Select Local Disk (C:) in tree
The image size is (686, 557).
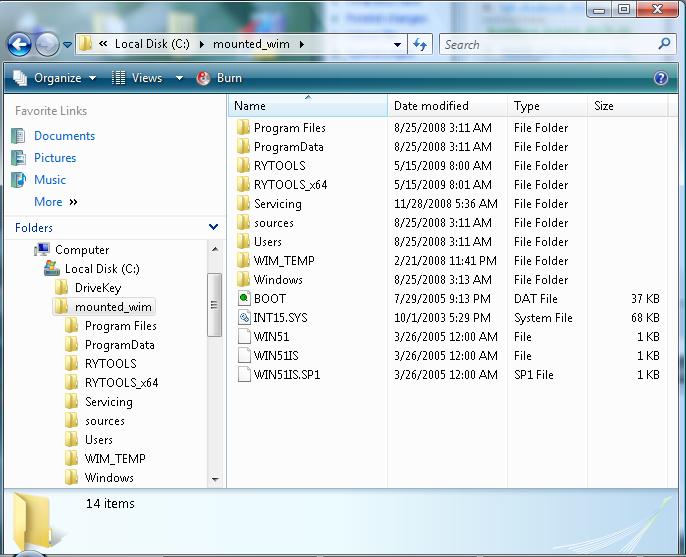pos(102,269)
